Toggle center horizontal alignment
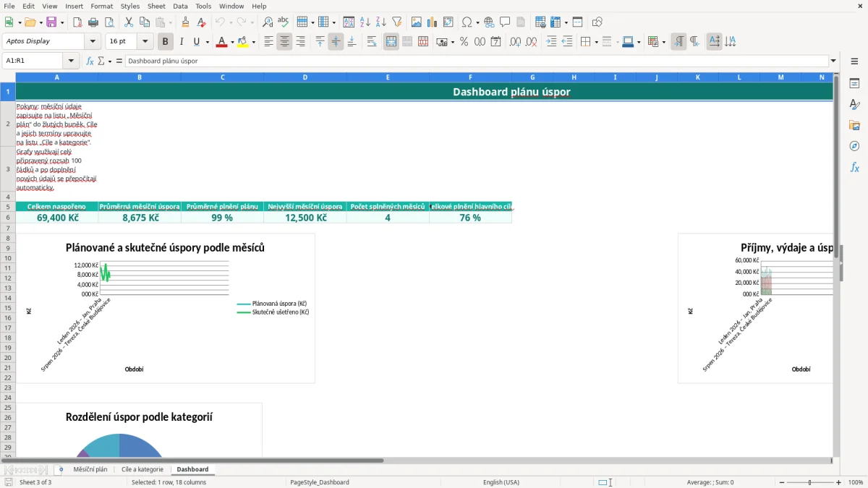 (x=284, y=42)
